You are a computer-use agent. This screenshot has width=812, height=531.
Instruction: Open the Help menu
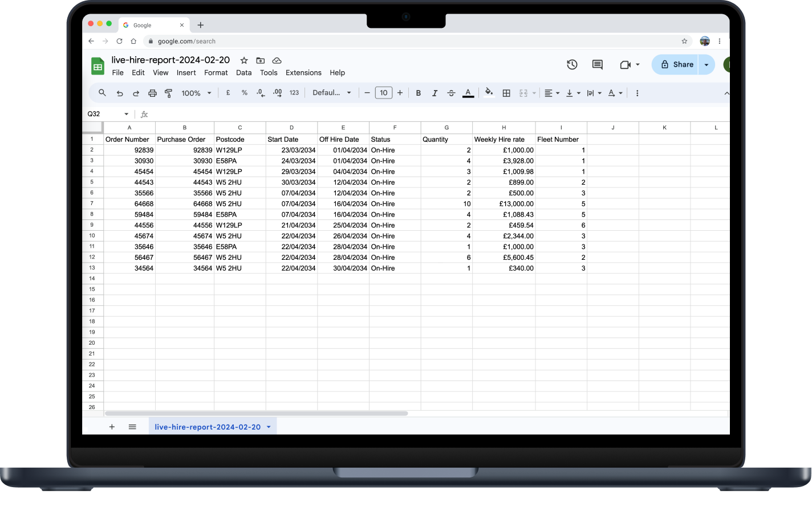click(x=338, y=73)
